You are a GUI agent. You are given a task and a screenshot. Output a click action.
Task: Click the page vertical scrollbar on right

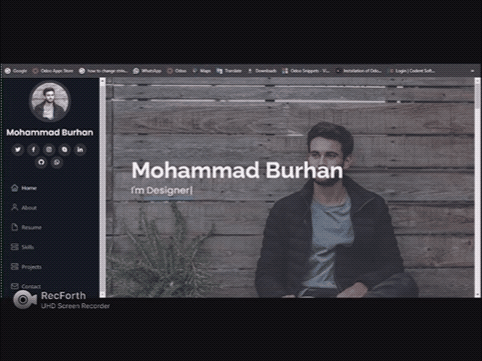[x=478, y=187]
